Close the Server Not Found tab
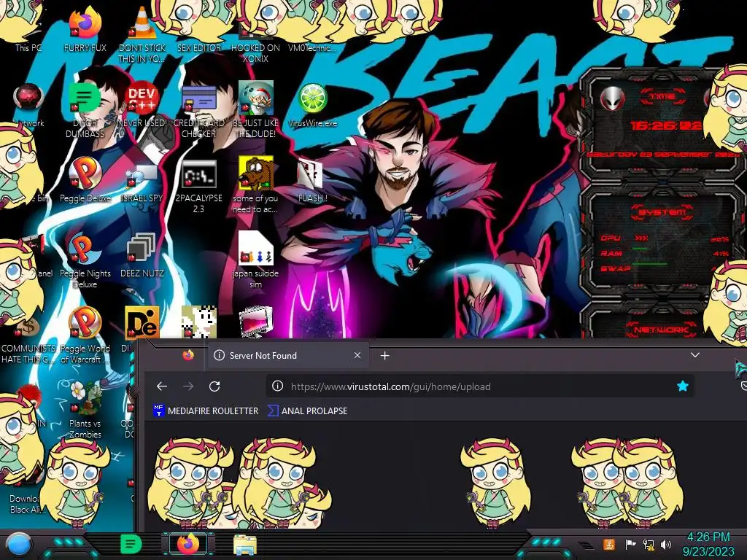The height and width of the screenshot is (560, 747). click(357, 355)
